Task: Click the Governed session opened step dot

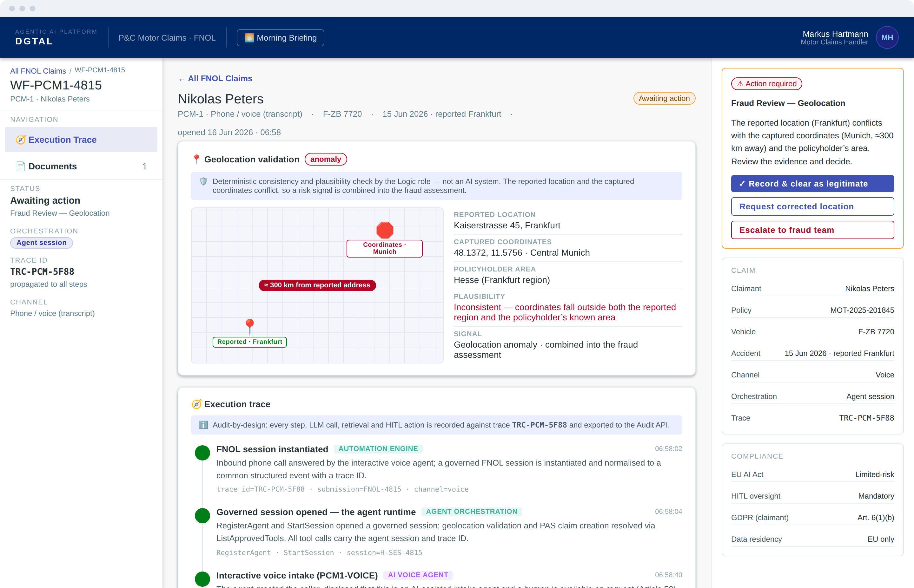Action: coord(202,516)
